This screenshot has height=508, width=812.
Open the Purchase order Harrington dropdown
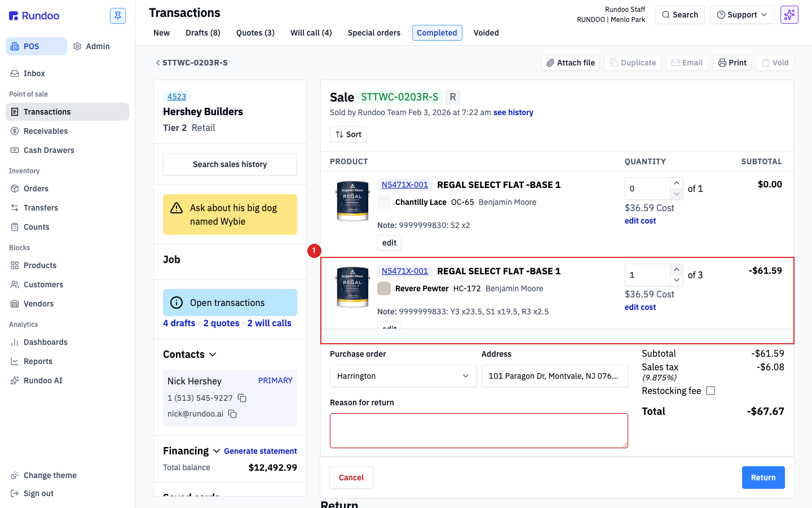(403, 376)
